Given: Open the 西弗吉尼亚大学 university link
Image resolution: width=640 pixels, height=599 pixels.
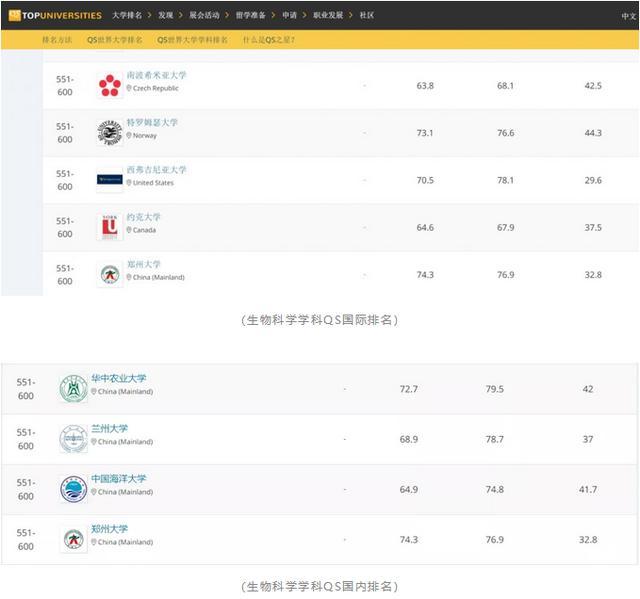Looking at the screenshot, I should pyautogui.click(x=156, y=169).
